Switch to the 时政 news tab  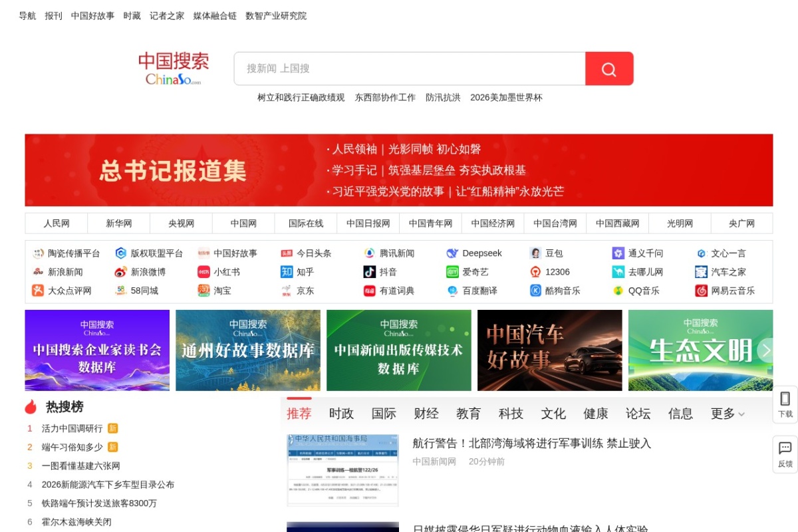341,414
